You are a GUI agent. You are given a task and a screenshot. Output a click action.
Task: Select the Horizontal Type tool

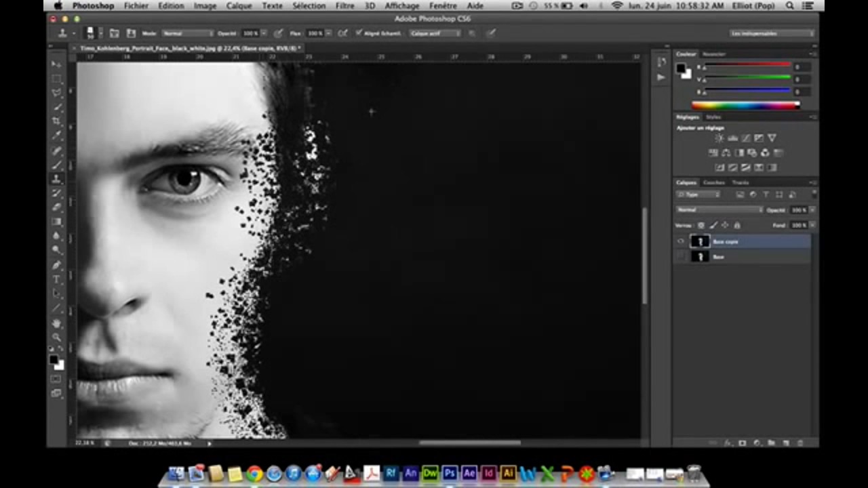57,279
